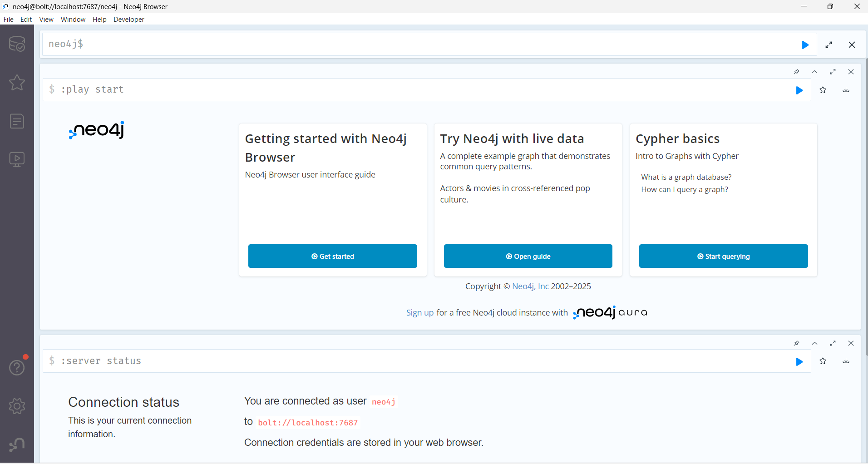The height and width of the screenshot is (464, 868).
Task: Click the Get started button
Action: coord(333,256)
